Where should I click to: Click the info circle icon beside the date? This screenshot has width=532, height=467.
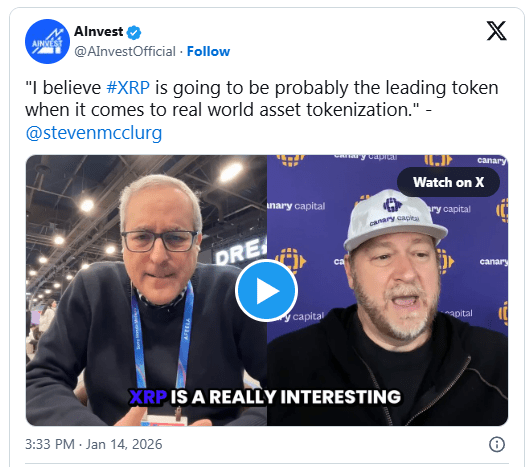(497, 444)
